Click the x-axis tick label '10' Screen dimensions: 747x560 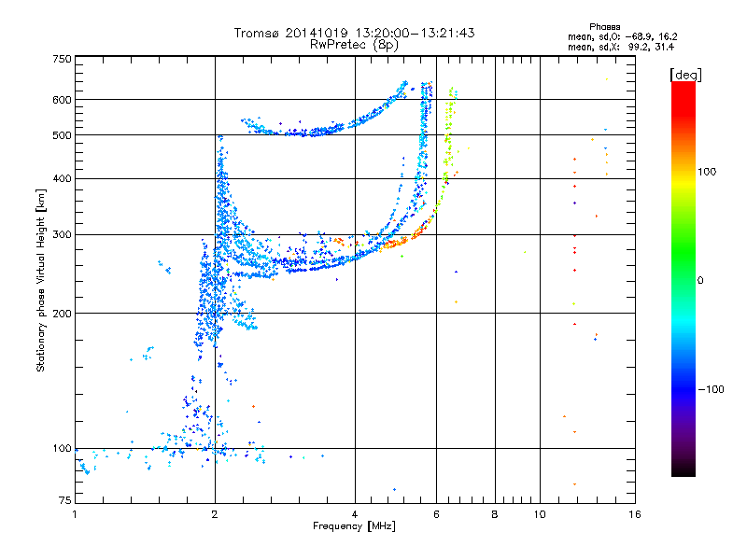pos(540,514)
